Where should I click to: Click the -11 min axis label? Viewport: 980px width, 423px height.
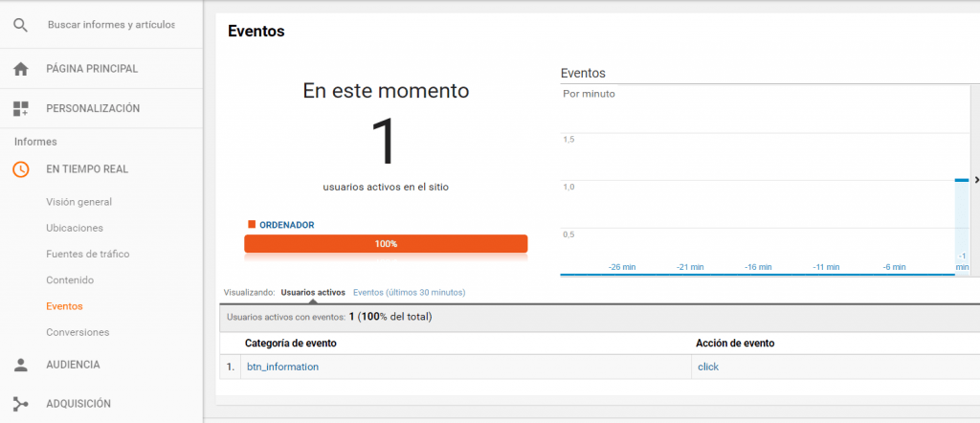click(x=826, y=267)
